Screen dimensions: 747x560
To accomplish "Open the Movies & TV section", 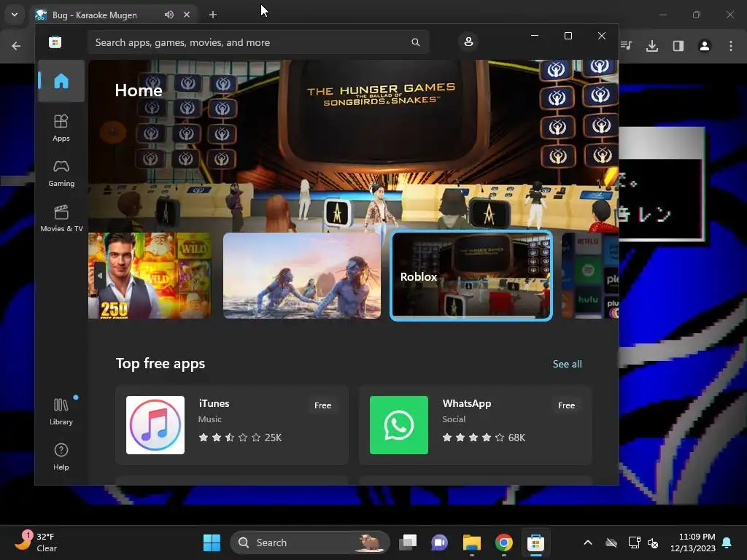I will point(61,218).
